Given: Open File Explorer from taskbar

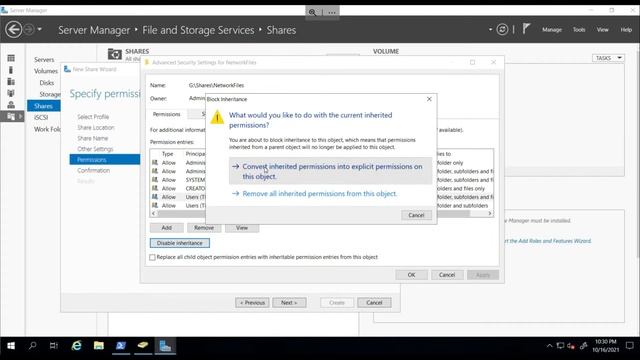Looking at the screenshot, I should point(98,346).
